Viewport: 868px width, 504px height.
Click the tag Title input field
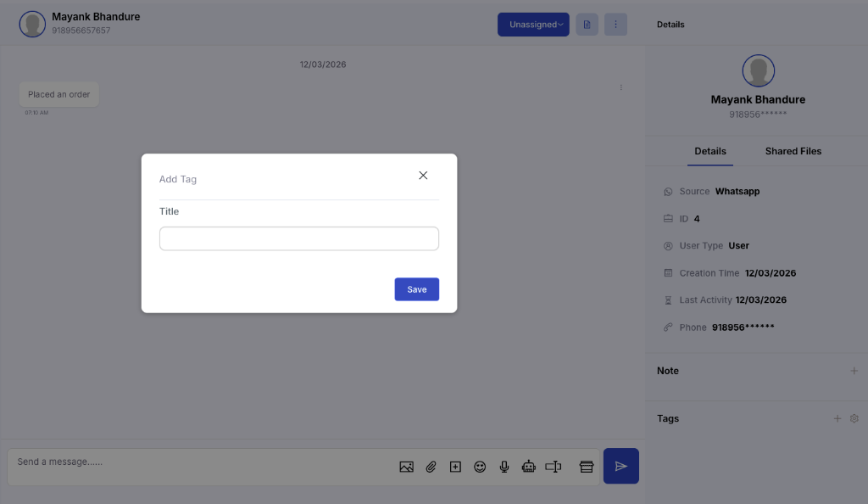299,238
